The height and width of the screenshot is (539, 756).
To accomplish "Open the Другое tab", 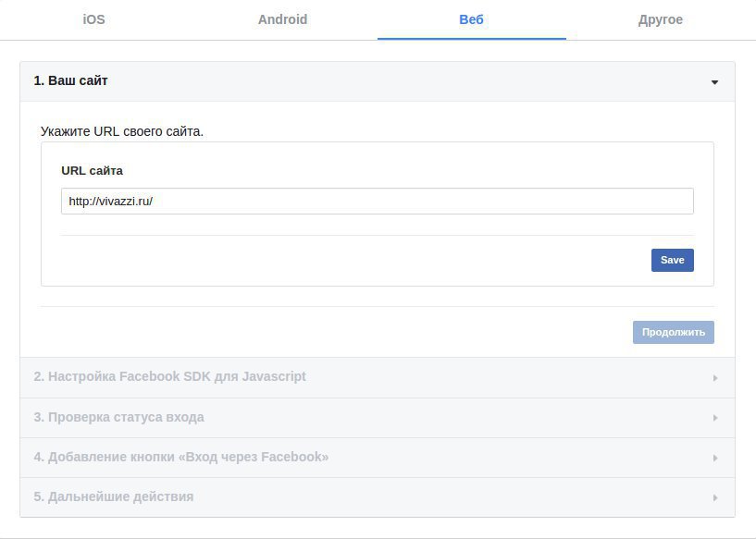I will pyautogui.click(x=661, y=19).
